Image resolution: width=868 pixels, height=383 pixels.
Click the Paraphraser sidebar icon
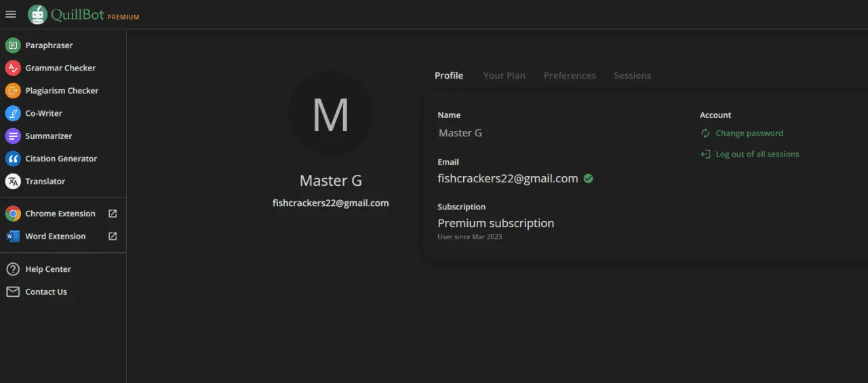(x=13, y=45)
